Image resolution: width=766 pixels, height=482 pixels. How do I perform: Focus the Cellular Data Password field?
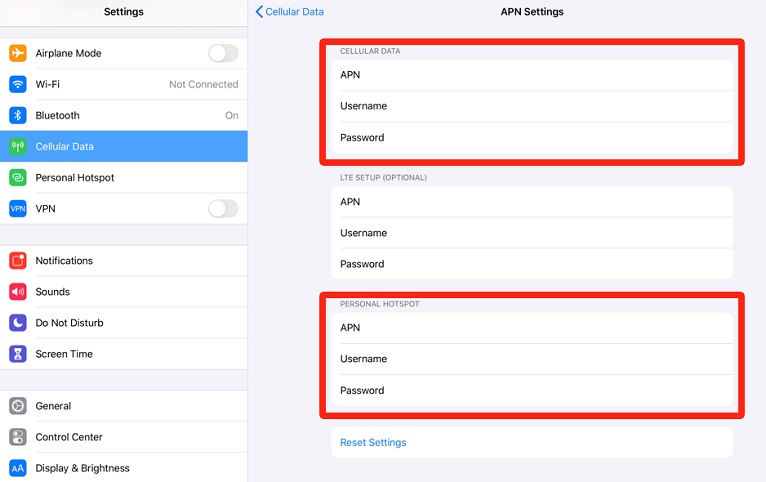click(532, 137)
